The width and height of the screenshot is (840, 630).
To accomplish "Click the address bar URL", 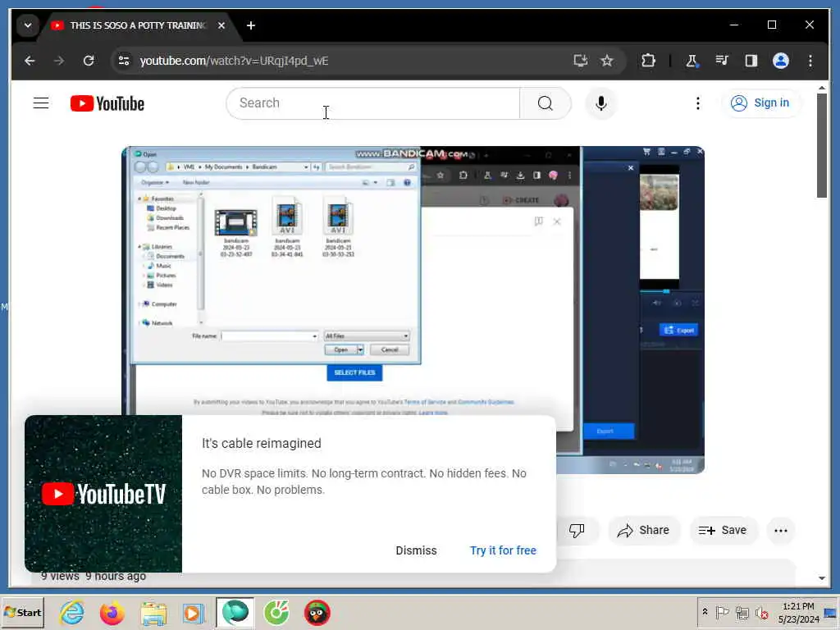I will pos(234,61).
